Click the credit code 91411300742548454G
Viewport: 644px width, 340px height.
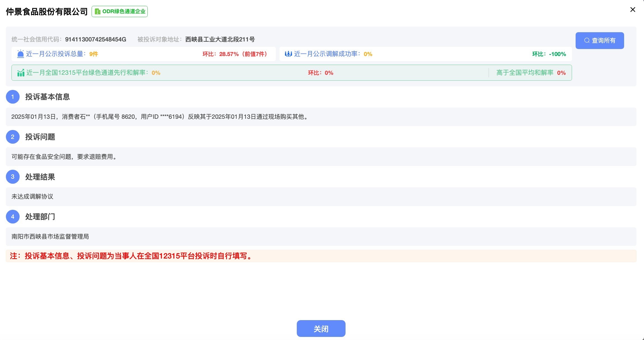tap(96, 39)
